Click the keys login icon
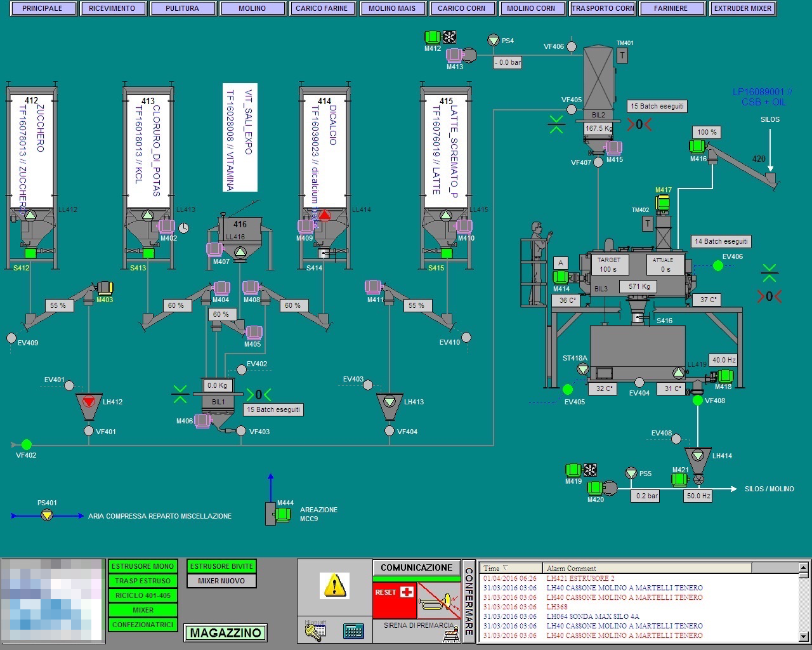 [315, 630]
